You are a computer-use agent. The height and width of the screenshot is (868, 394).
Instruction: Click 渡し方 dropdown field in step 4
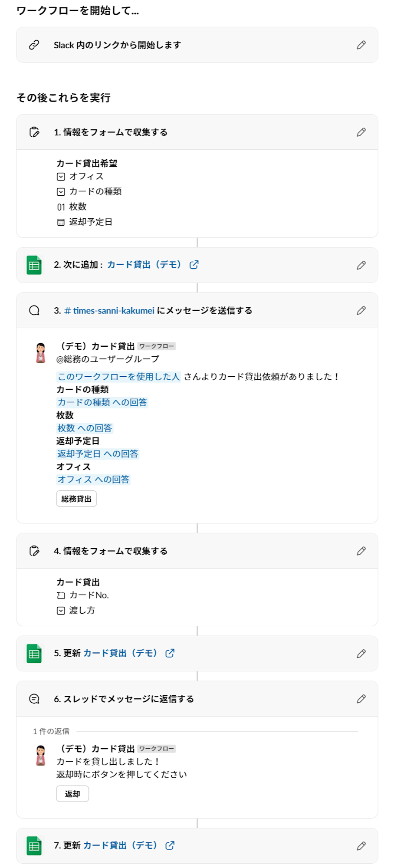[76, 610]
